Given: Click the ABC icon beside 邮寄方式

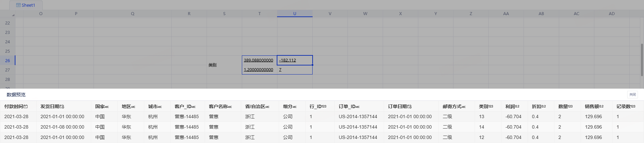Looking at the screenshot, I should click(464, 107).
